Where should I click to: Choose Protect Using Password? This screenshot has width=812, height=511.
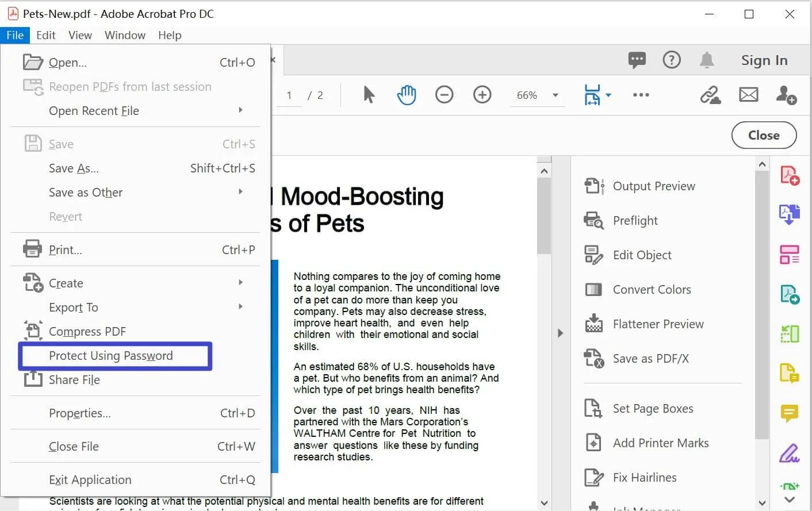point(111,356)
